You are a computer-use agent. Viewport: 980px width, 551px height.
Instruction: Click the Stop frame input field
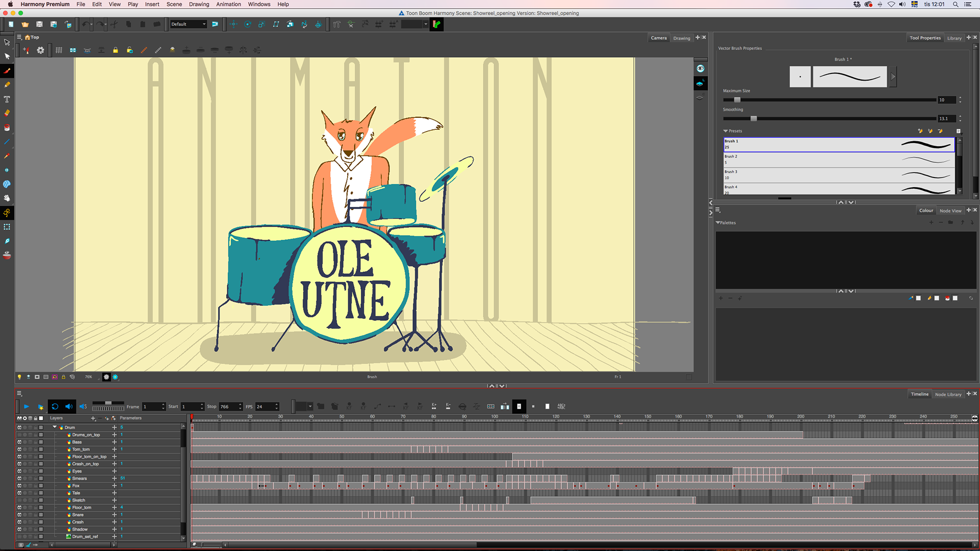click(x=231, y=407)
